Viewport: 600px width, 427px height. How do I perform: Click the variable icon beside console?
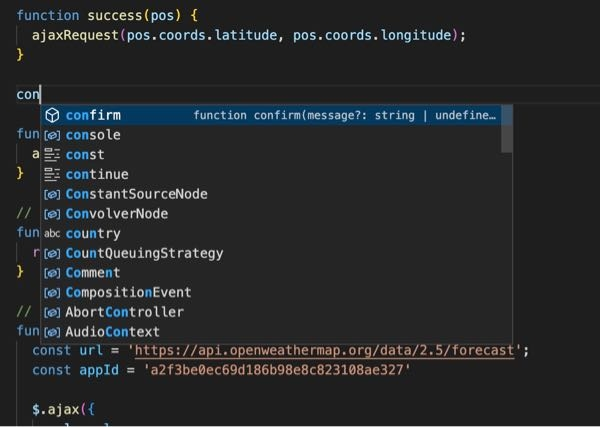(x=52, y=135)
